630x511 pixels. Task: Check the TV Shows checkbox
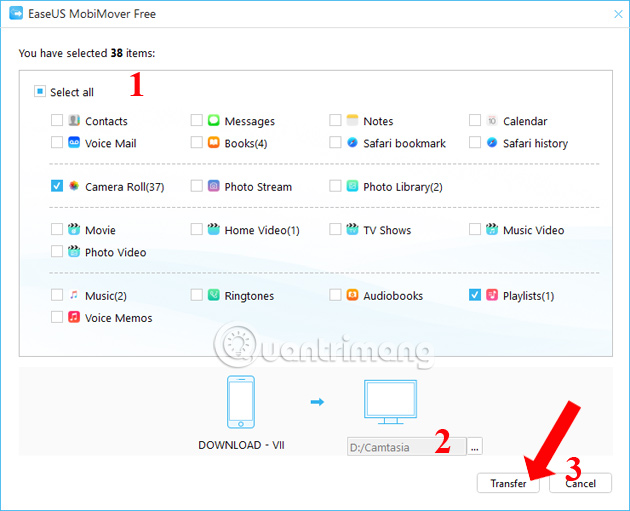(335, 229)
